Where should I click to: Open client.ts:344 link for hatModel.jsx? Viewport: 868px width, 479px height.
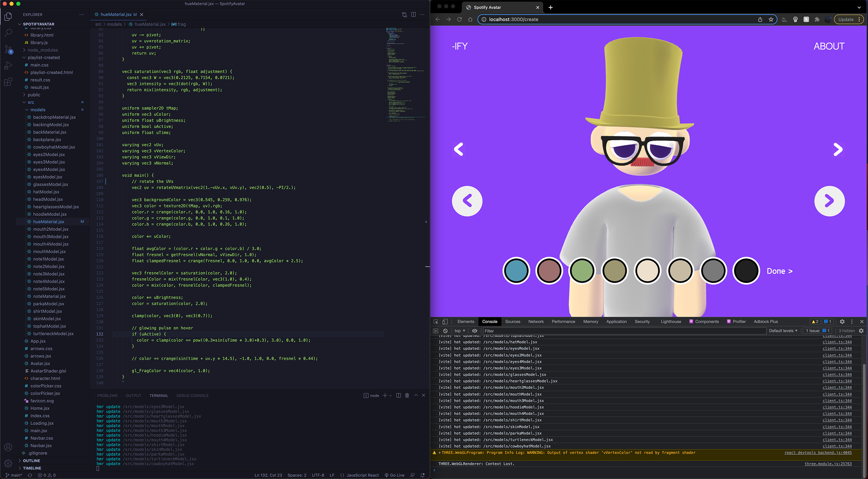click(837, 342)
